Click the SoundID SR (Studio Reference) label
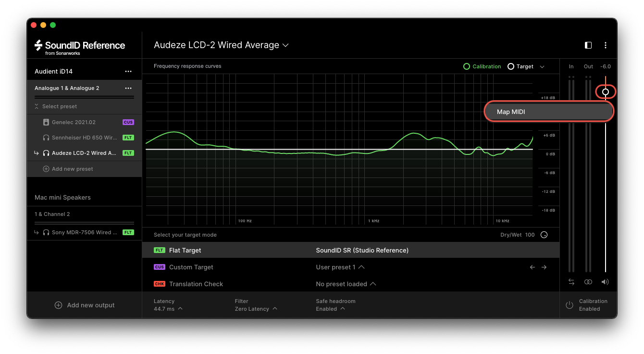The height and width of the screenshot is (354, 644). pyautogui.click(x=362, y=250)
